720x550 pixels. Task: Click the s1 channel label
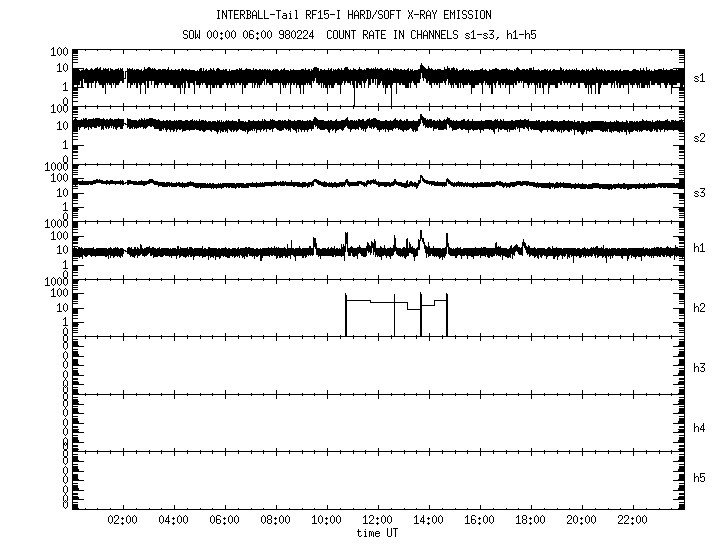[x=700, y=78]
